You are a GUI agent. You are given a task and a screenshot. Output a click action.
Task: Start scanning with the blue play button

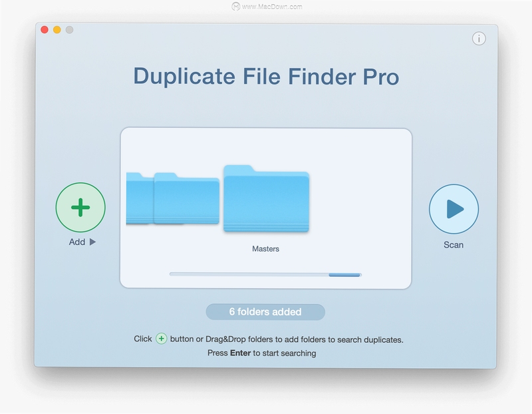[454, 209]
